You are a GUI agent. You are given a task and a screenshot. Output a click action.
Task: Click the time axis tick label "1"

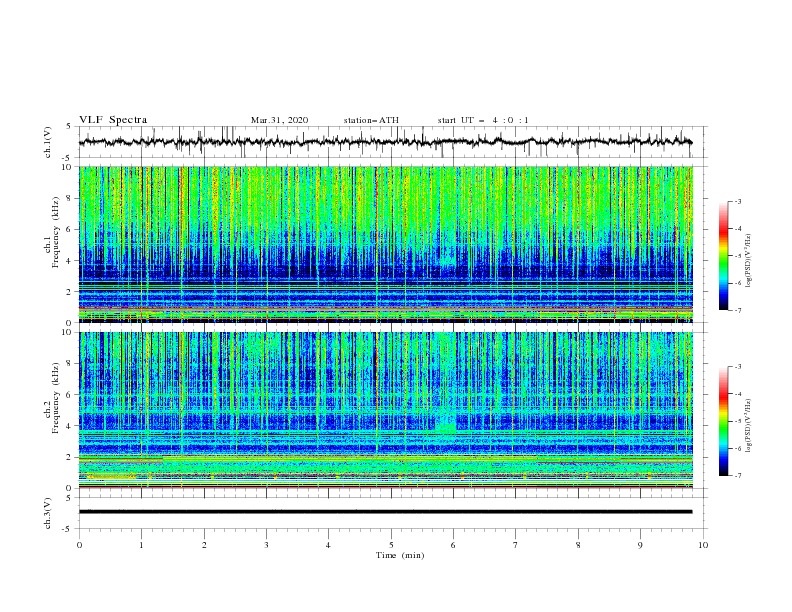coord(141,545)
